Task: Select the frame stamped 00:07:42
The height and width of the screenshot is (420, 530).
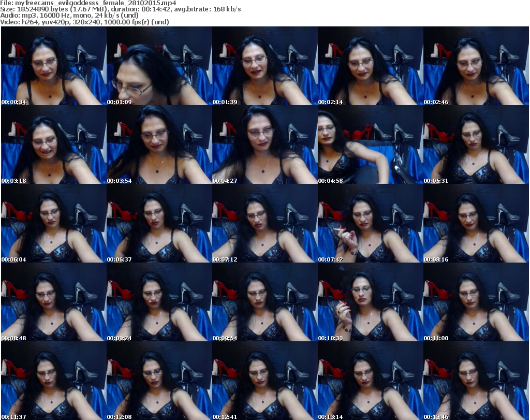Action: [371, 224]
